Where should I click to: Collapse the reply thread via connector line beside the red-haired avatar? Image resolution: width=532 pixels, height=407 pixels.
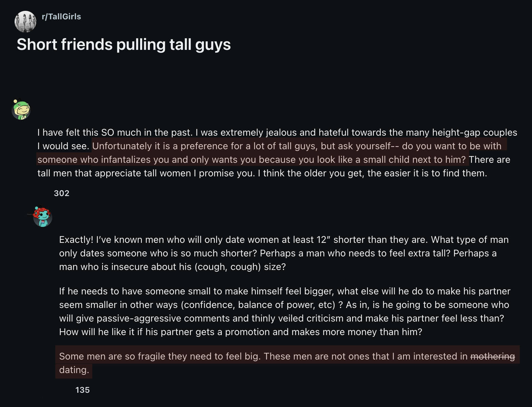pyautogui.click(x=30, y=214)
